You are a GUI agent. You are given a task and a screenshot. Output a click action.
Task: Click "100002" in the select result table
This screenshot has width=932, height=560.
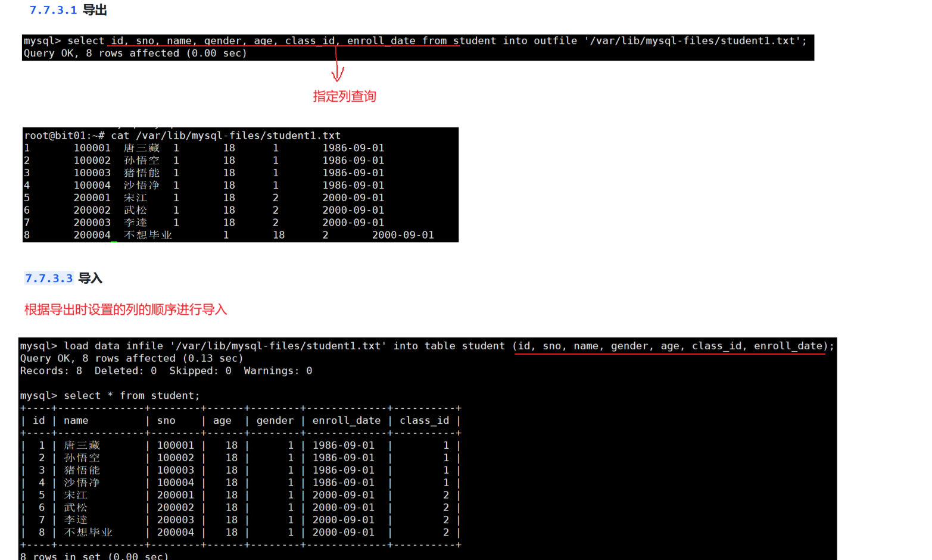(176, 458)
